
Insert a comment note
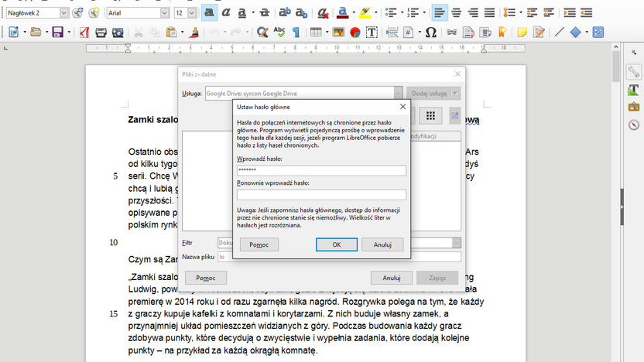[x=522, y=32]
